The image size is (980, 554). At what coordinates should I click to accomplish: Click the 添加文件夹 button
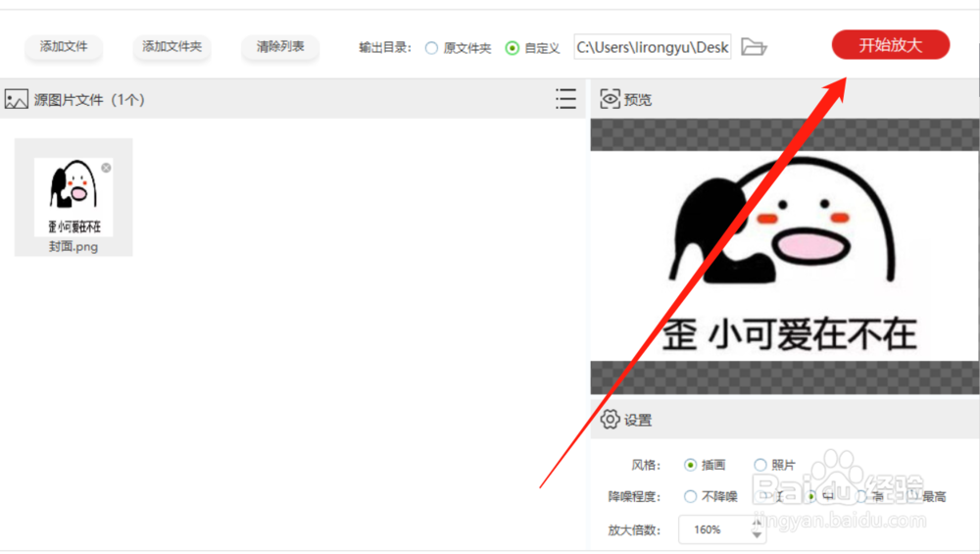(171, 47)
